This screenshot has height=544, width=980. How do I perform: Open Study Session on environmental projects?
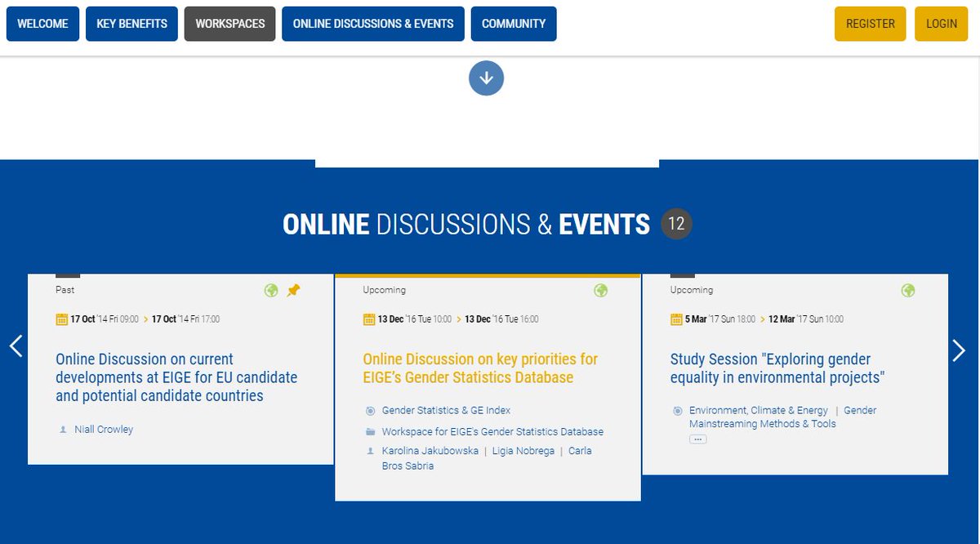pyautogui.click(x=777, y=368)
